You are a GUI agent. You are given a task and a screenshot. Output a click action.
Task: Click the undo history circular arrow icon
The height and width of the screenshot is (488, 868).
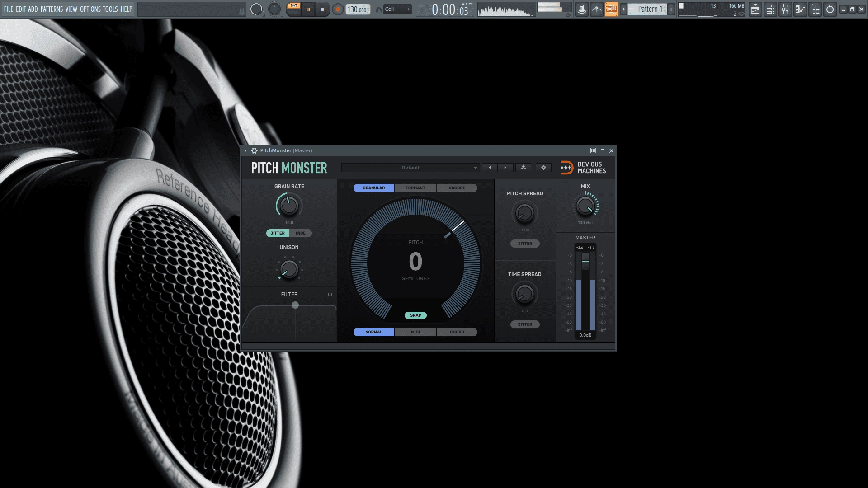[830, 9]
